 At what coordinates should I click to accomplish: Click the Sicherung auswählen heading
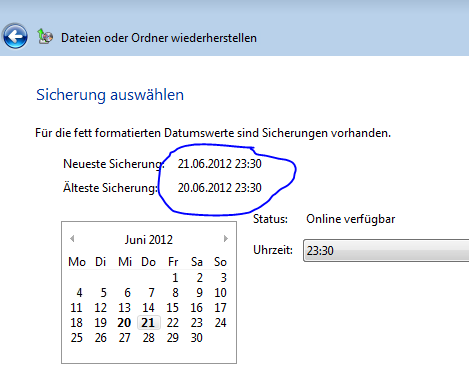point(110,95)
